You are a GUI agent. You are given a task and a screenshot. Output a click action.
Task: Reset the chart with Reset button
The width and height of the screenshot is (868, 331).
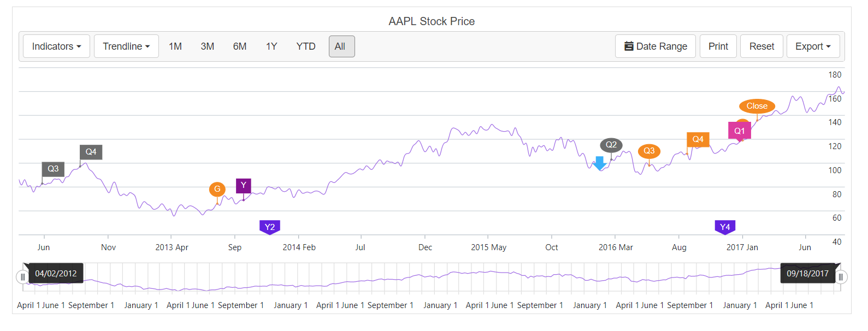pyautogui.click(x=761, y=46)
